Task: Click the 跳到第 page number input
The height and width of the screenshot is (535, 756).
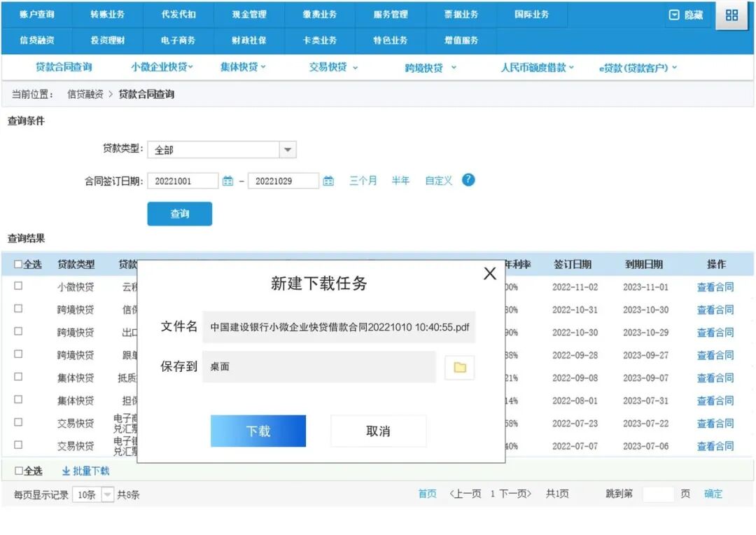Action: tap(658, 494)
